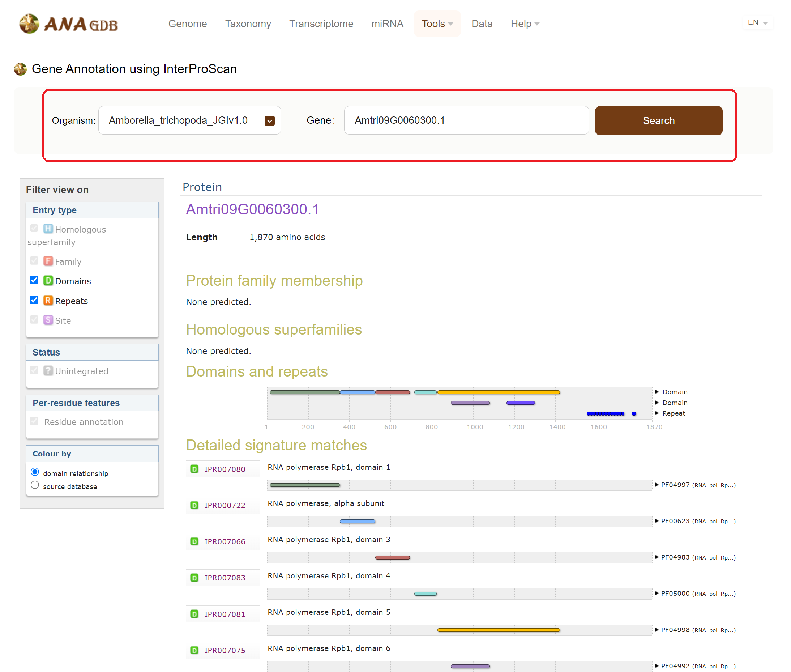Screen dimensions: 791x672
Task: Click the grey Unintegrated status icon
Action: [x=48, y=371]
